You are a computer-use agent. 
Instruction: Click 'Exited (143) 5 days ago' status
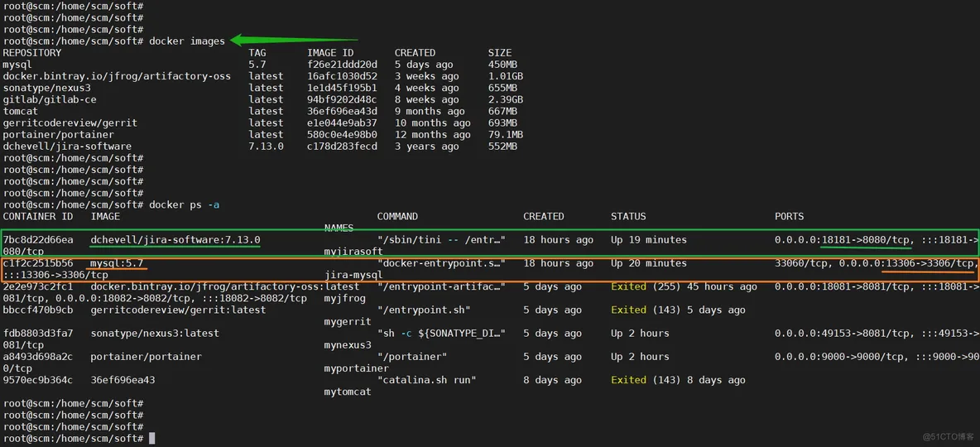(x=678, y=310)
